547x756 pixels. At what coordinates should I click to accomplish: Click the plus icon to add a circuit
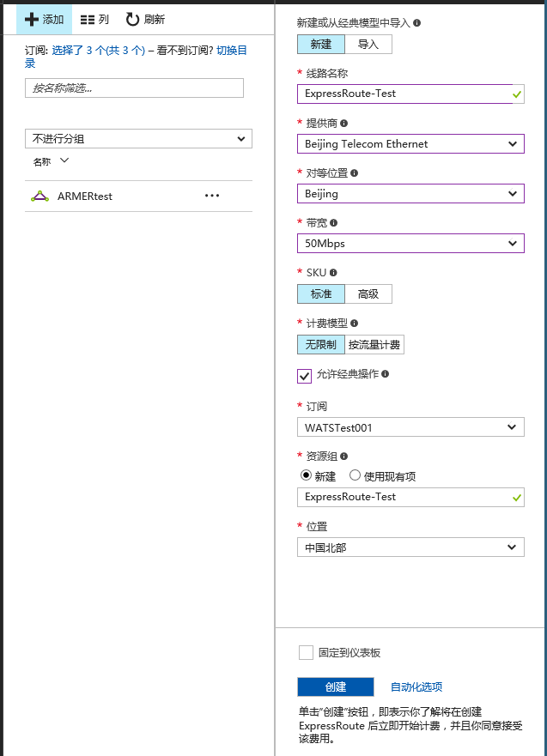(x=32, y=19)
